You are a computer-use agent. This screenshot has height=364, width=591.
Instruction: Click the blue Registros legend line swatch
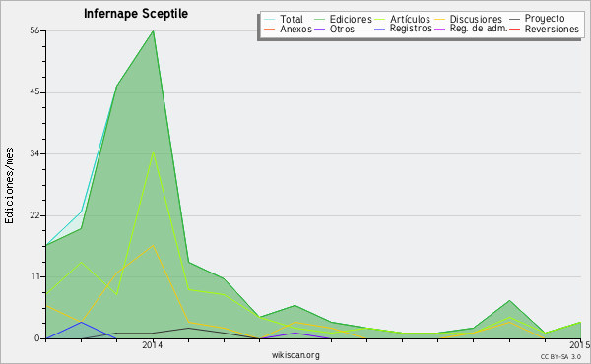tap(380, 29)
